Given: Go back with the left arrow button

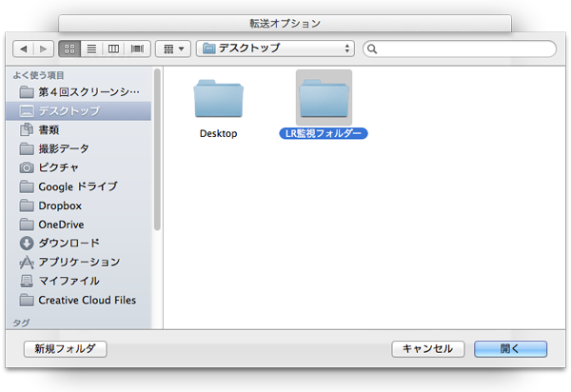Looking at the screenshot, I should tap(24, 48).
